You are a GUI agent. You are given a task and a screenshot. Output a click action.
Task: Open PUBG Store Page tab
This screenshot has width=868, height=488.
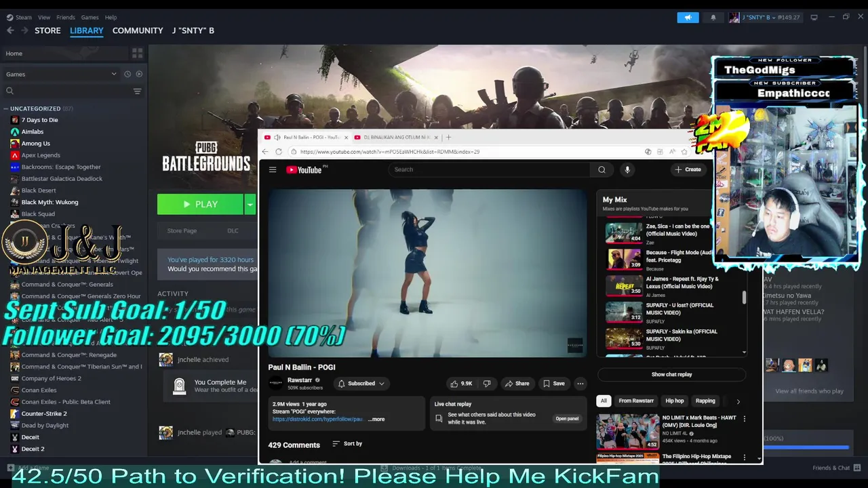pos(182,230)
